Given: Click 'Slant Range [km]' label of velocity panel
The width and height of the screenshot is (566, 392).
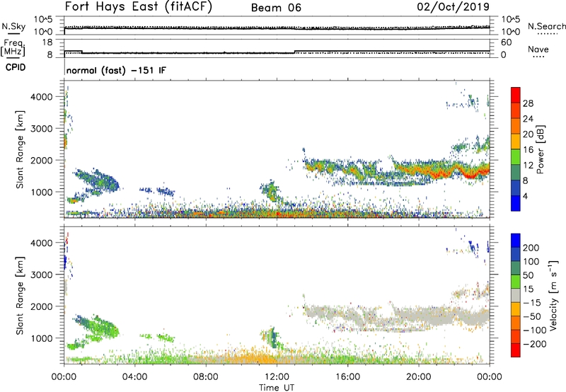Looking at the screenshot, I should pos(20,295).
